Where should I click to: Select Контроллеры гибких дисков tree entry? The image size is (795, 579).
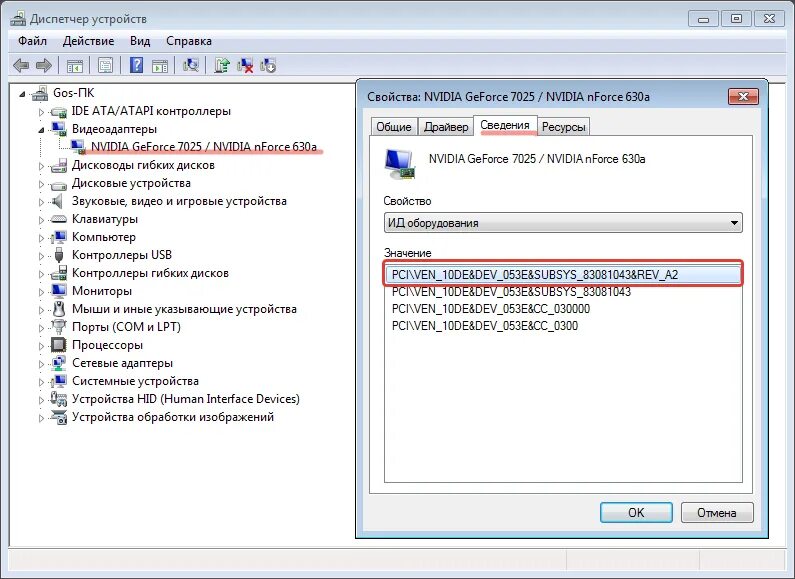pos(150,273)
